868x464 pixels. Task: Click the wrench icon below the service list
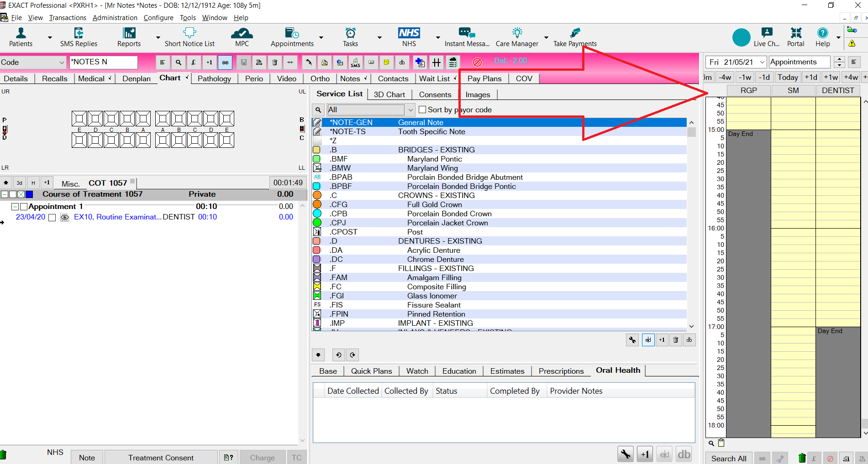[x=632, y=340]
